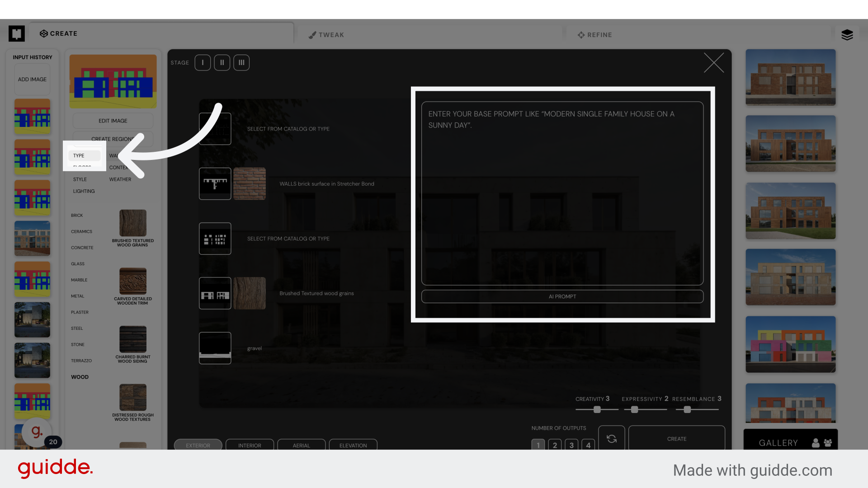Select EXTERIOR view mode
Screen dimensions: 868x488
(198, 445)
